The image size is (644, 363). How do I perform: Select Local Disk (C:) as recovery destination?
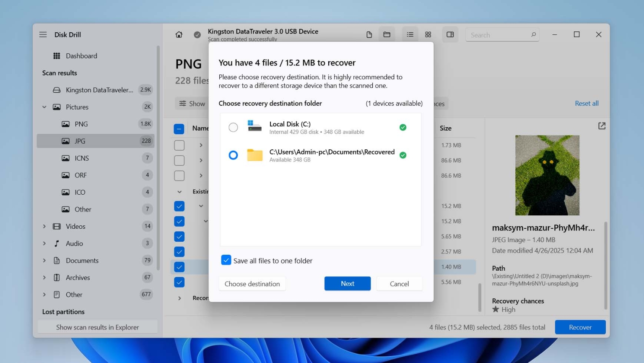(x=234, y=127)
